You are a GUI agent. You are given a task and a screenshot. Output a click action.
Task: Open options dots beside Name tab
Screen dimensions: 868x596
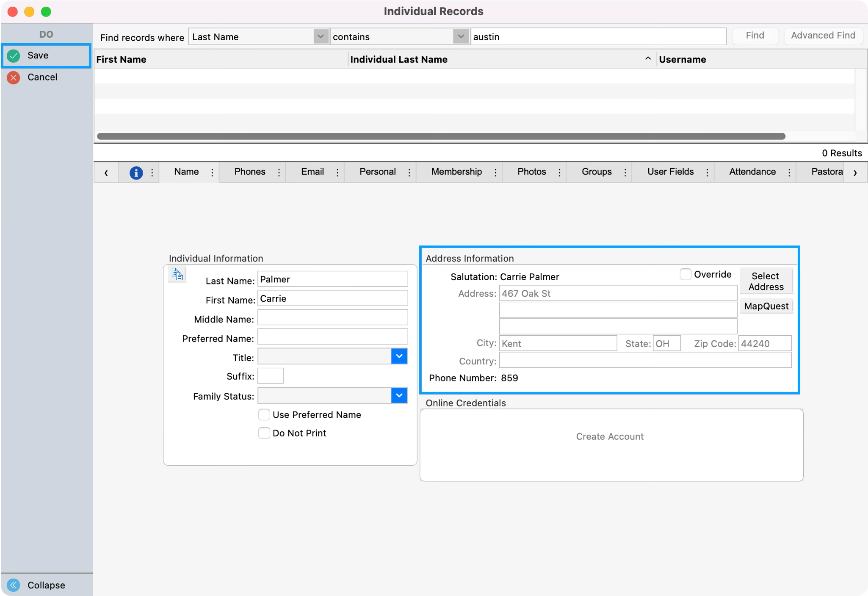(x=212, y=172)
